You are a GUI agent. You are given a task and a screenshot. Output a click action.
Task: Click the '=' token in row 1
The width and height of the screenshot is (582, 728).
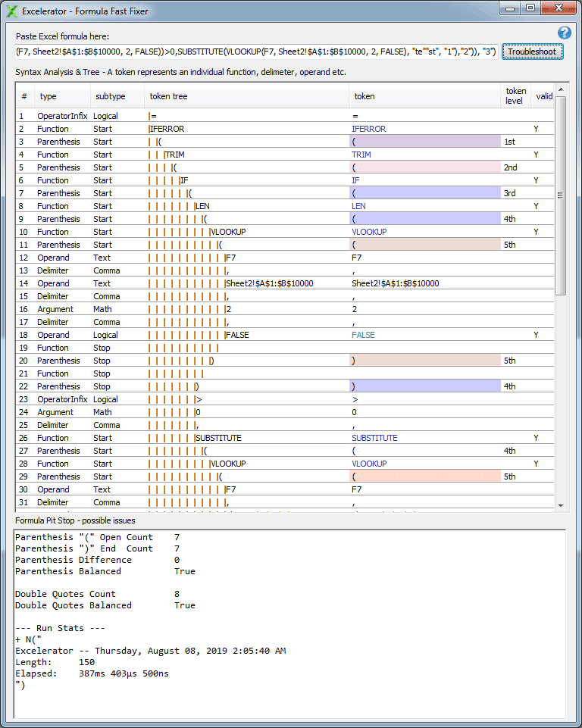355,116
